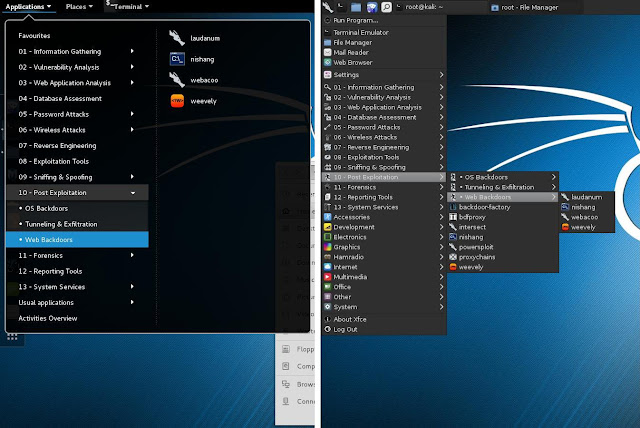The width and height of the screenshot is (640, 428).
Task: Select Favourites in GNOME menu
Action: point(77,35)
